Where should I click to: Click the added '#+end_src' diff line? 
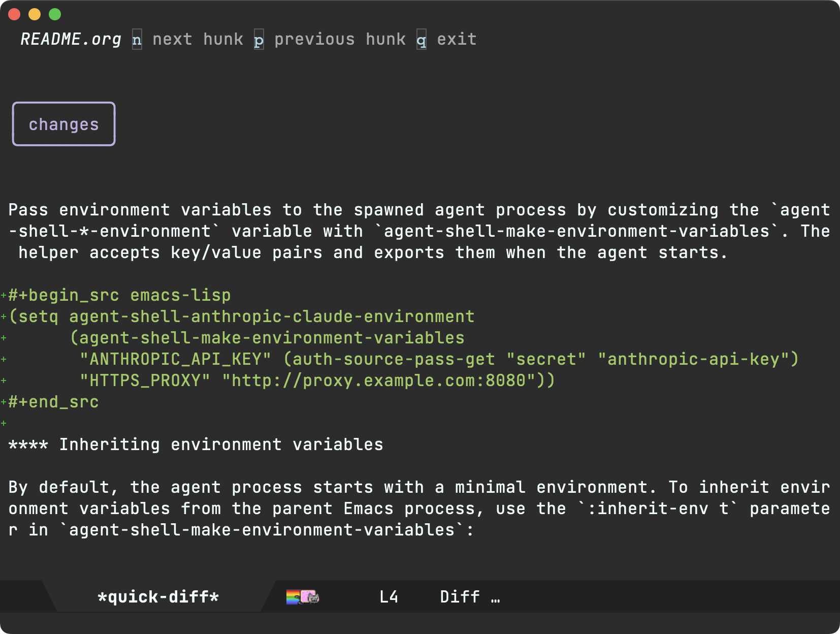pos(53,402)
